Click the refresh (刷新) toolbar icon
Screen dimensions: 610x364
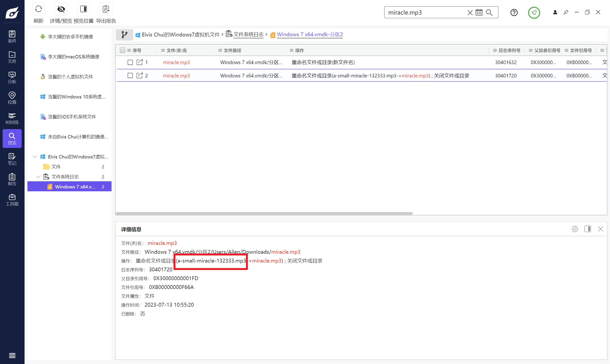(x=39, y=9)
